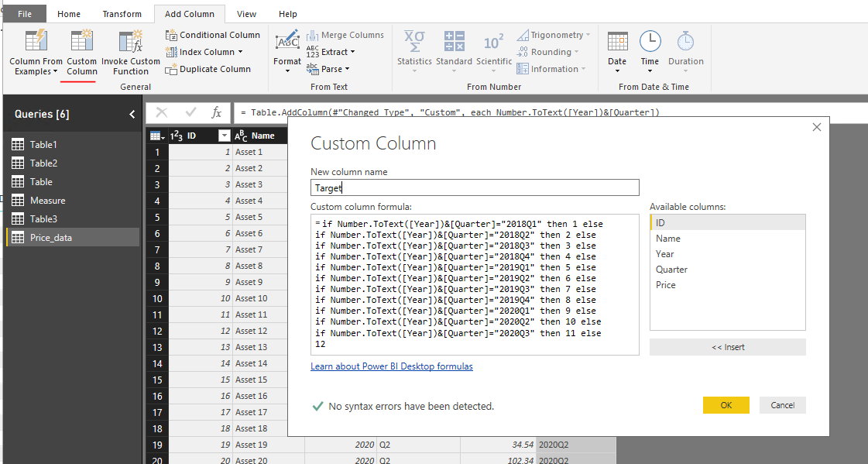The height and width of the screenshot is (464, 868).
Task: Open the Format text menu
Action: [287, 53]
